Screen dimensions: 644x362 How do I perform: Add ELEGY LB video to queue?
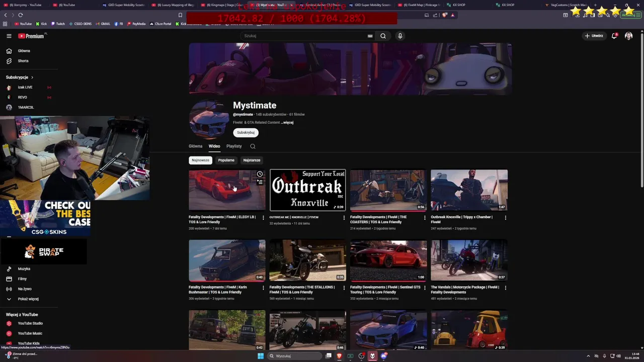click(x=260, y=182)
